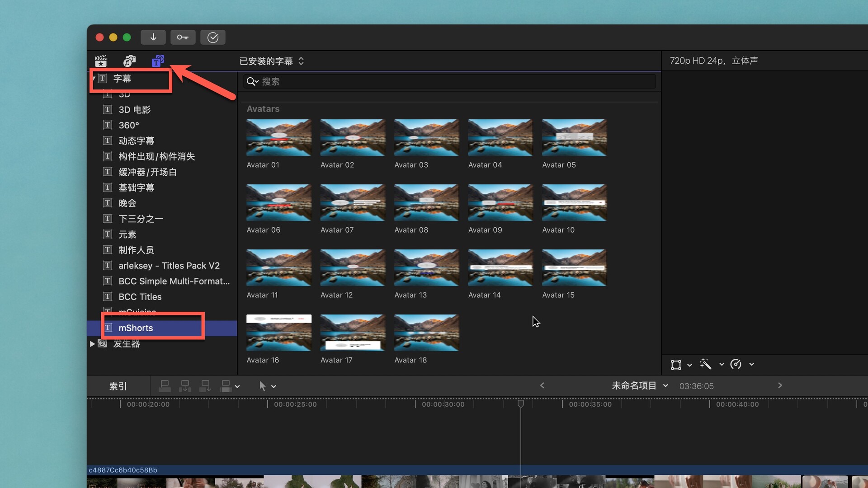
Task: Click the import media arrow button
Action: tap(153, 37)
